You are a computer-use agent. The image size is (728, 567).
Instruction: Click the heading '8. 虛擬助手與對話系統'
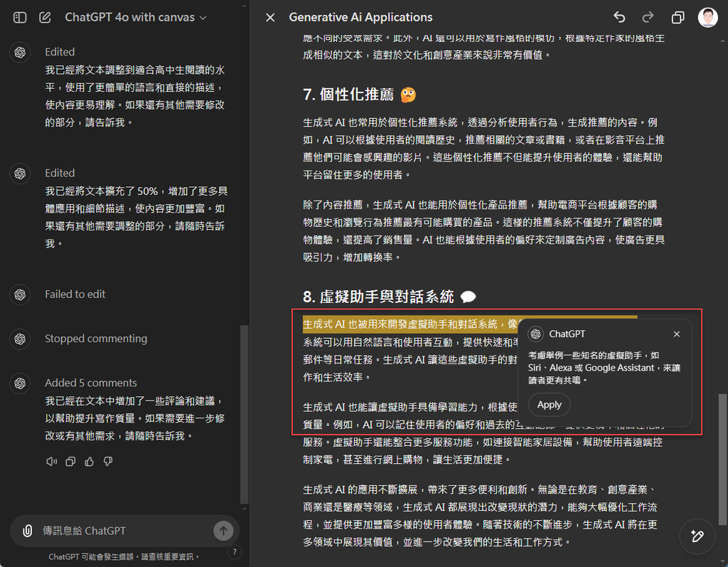point(378,297)
